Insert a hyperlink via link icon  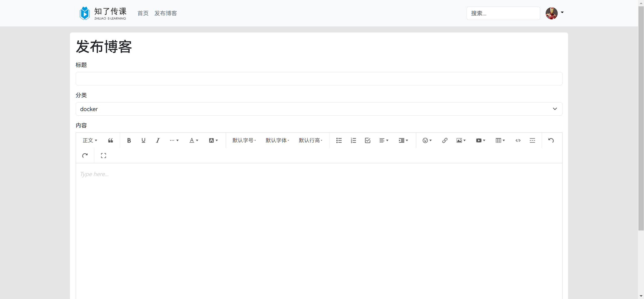445,140
